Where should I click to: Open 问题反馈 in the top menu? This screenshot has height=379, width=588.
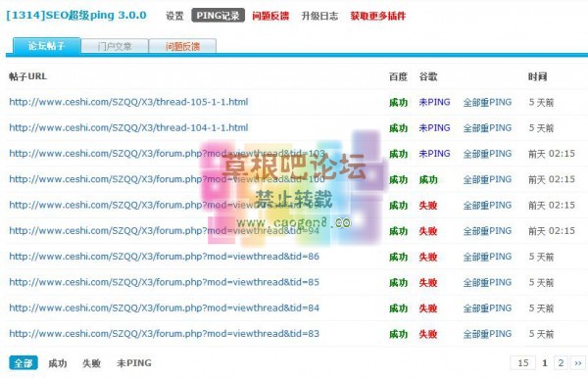click(270, 16)
